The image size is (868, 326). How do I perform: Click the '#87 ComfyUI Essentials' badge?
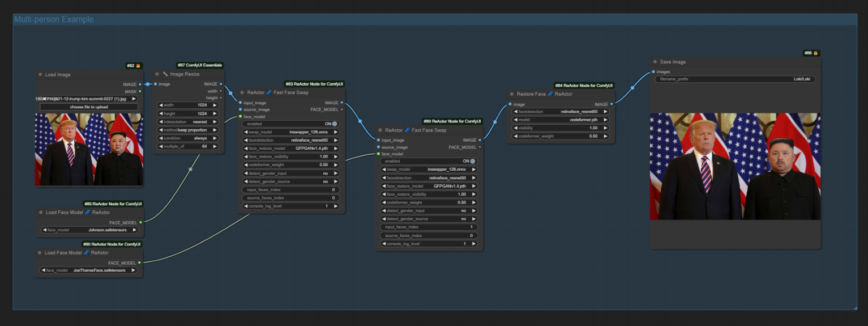(x=200, y=65)
